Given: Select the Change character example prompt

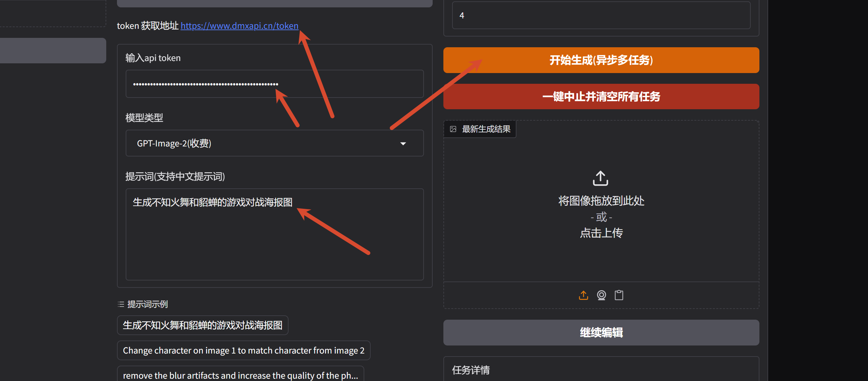Looking at the screenshot, I should point(243,351).
